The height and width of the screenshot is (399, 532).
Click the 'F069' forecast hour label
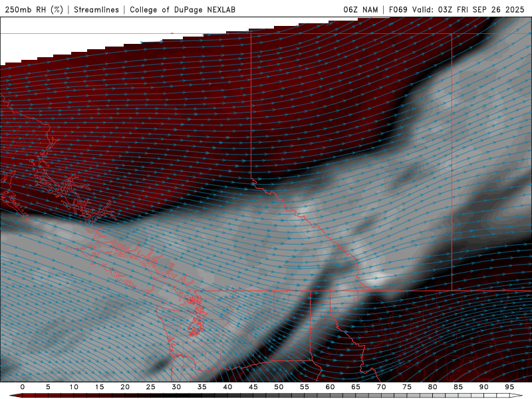(398, 10)
